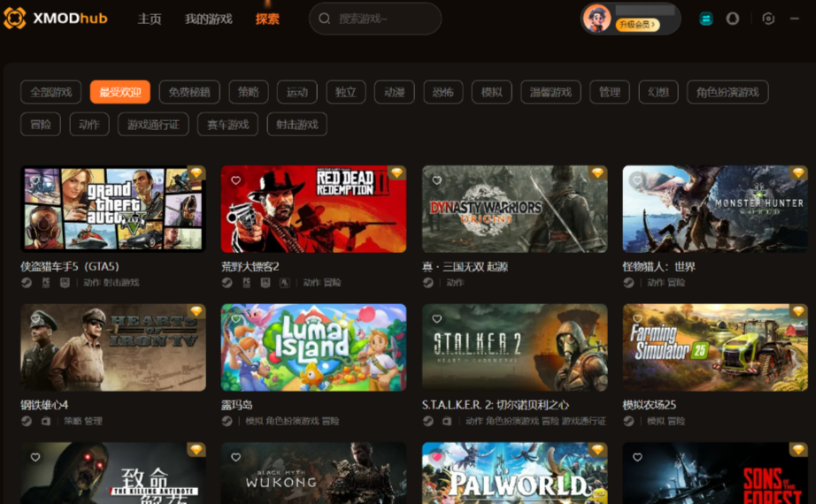Click the diamond badge on Sons of the Forest card

point(798,449)
